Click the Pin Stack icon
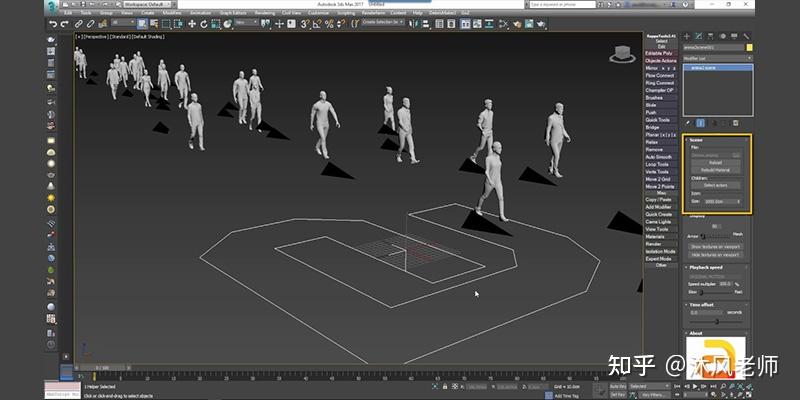 pyautogui.click(x=688, y=123)
